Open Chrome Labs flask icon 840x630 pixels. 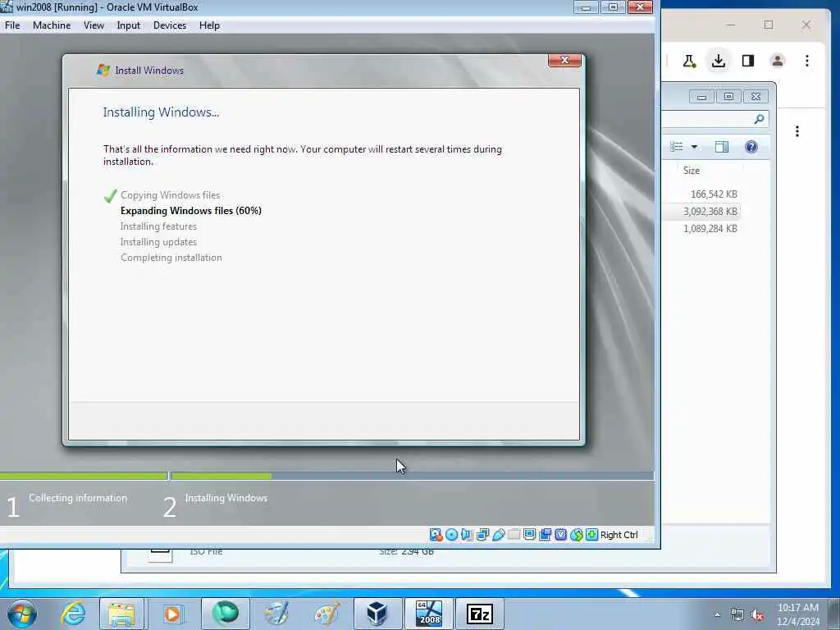point(689,61)
